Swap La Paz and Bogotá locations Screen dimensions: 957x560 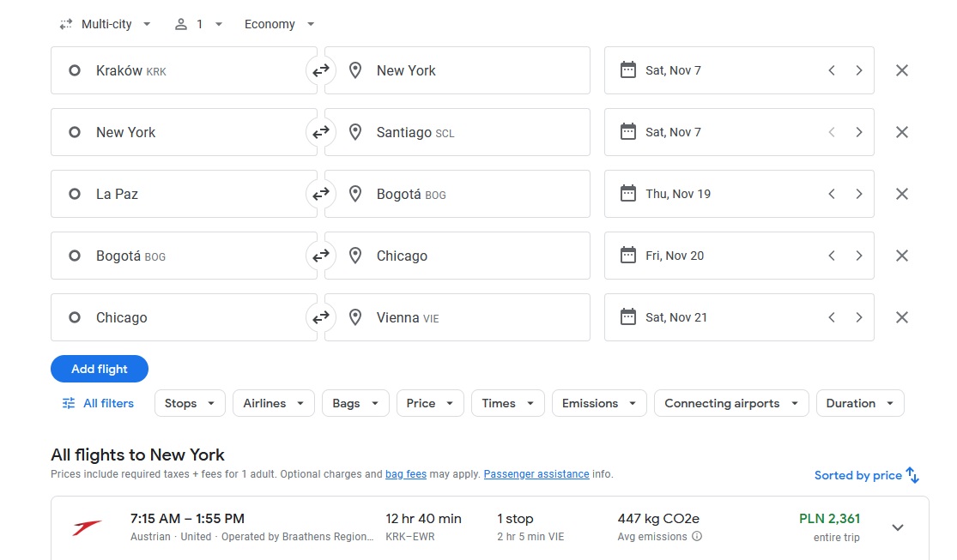[x=321, y=194]
